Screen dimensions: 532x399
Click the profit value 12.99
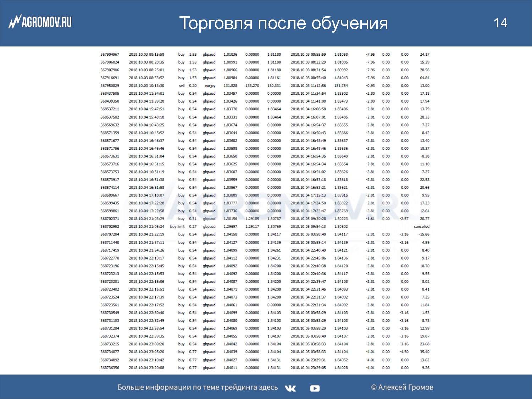click(x=425, y=328)
